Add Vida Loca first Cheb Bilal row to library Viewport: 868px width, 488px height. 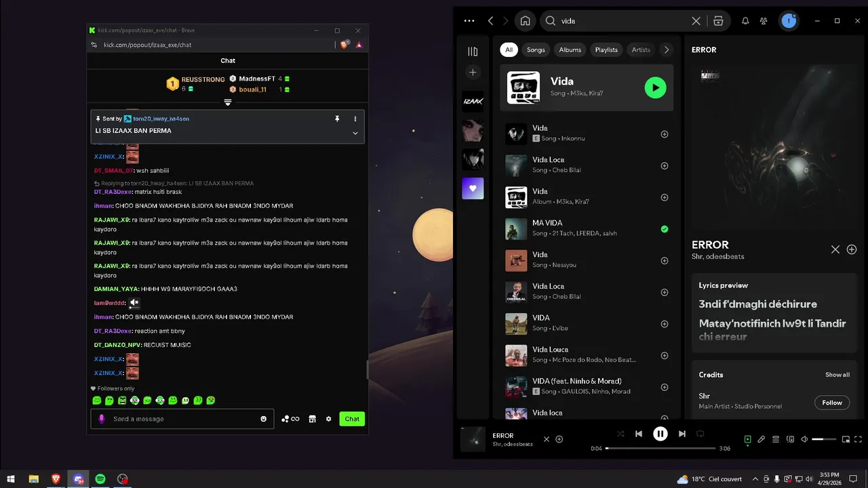point(665,166)
